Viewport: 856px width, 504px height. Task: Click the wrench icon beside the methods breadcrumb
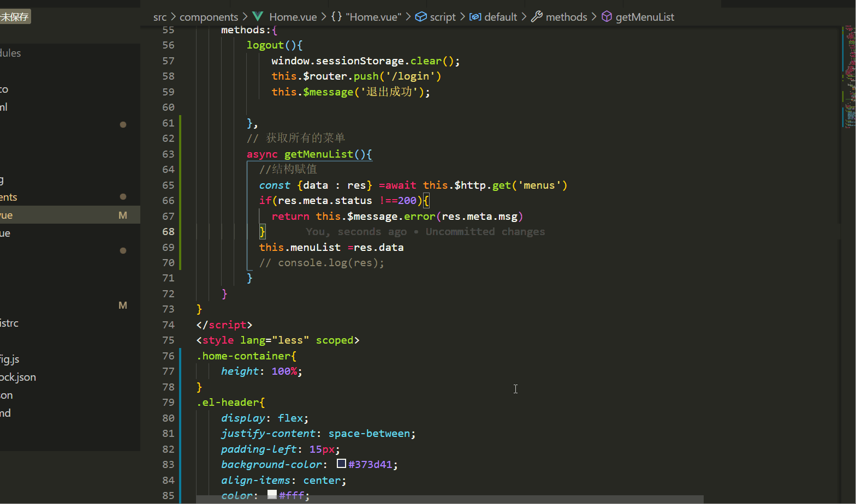coord(537,16)
